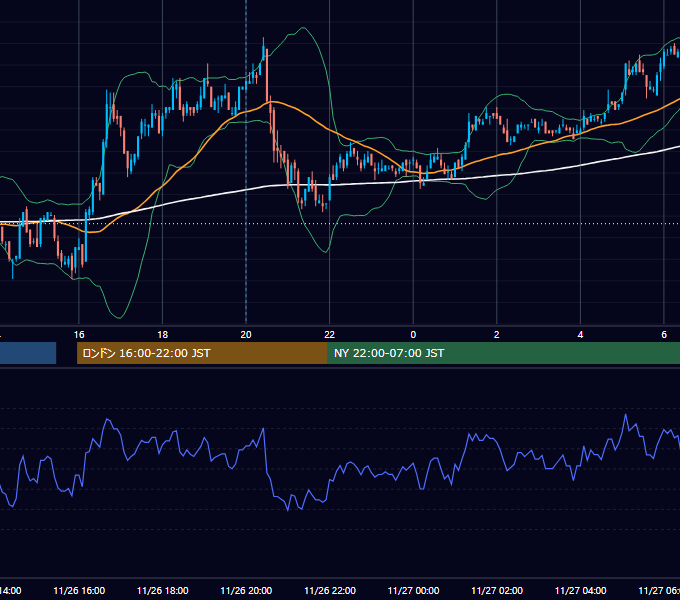Image resolution: width=680 pixels, height=600 pixels.
Task: Click the dashed vertical crosshair line at 20:00
Action: coord(246,162)
